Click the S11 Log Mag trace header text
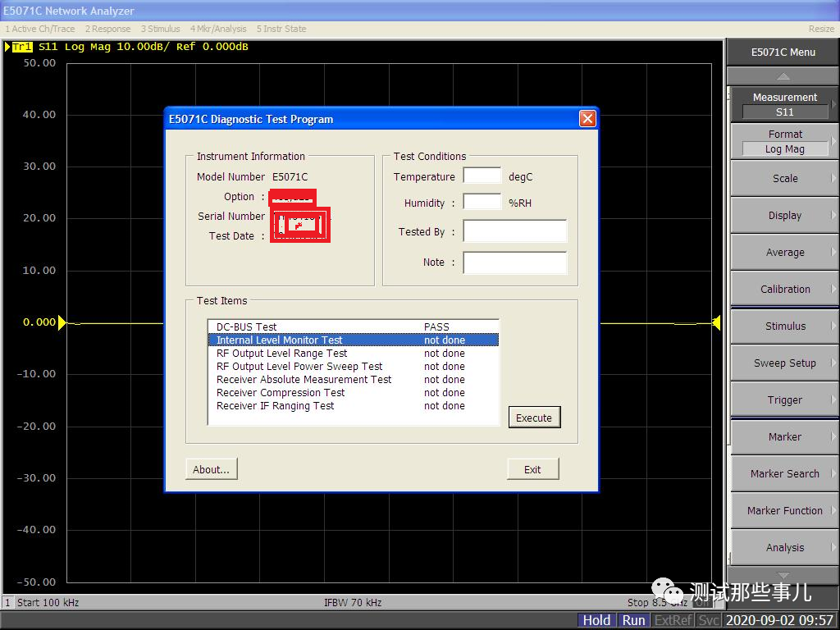The image size is (840, 630). pos(143,47)
